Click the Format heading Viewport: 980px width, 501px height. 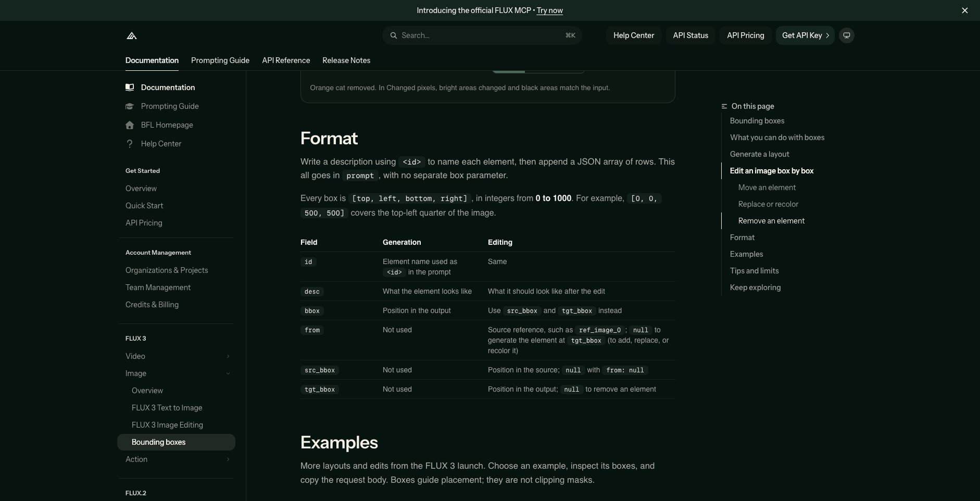(x=329, y=139)
